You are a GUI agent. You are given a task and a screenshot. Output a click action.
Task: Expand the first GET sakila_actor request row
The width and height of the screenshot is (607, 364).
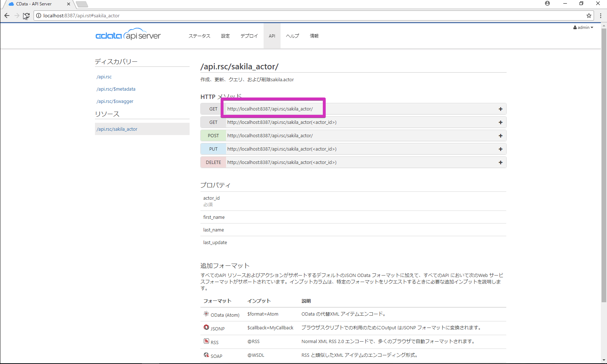[500, 109]
